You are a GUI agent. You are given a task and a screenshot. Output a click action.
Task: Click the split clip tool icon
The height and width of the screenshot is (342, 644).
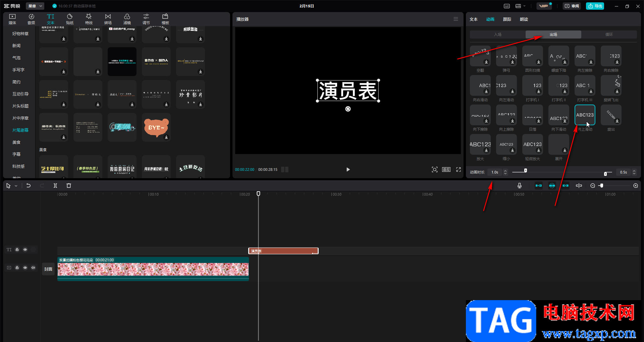pos(55,186)
